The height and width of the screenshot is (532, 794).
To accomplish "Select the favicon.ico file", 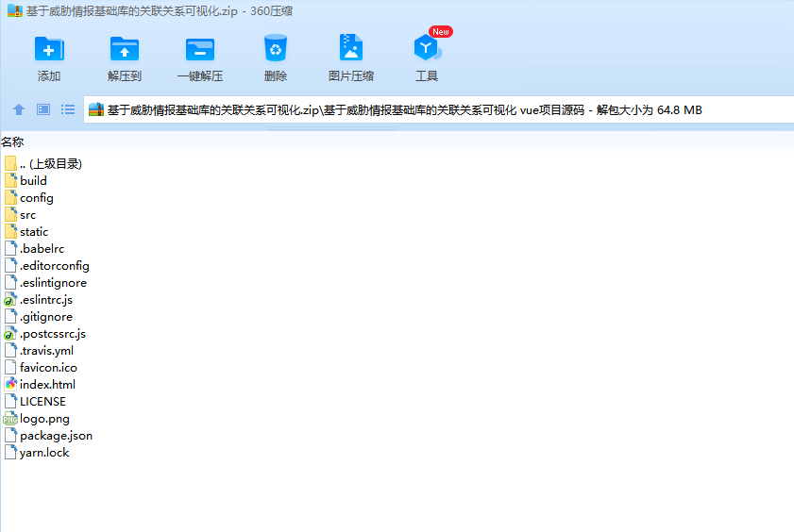I will (41, 368).
